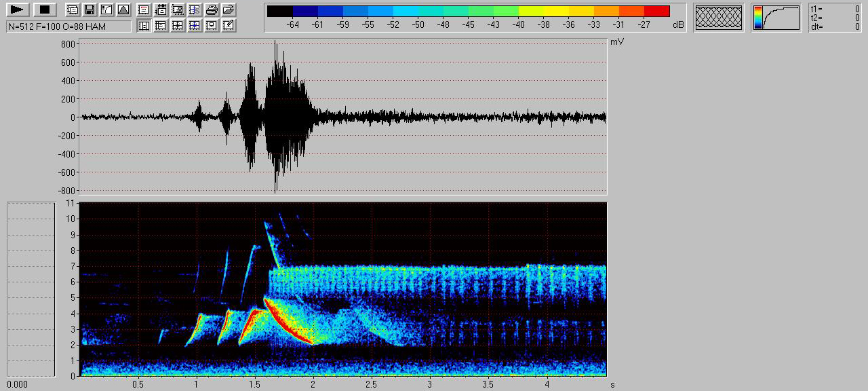This screenshot has height=391, width=868.
Task: Toggle the pressed vertical-bars cursor mode button
Action: (144, 26)
